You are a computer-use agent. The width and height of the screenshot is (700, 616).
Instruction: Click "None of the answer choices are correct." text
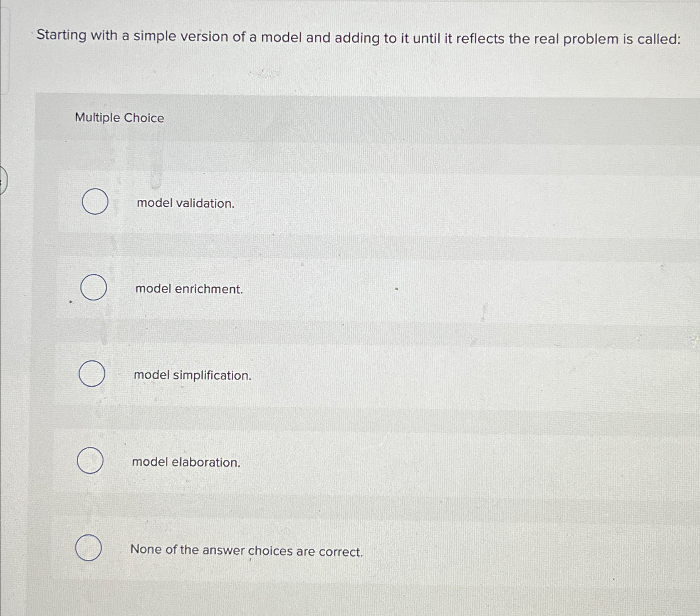tap(247, 551)
